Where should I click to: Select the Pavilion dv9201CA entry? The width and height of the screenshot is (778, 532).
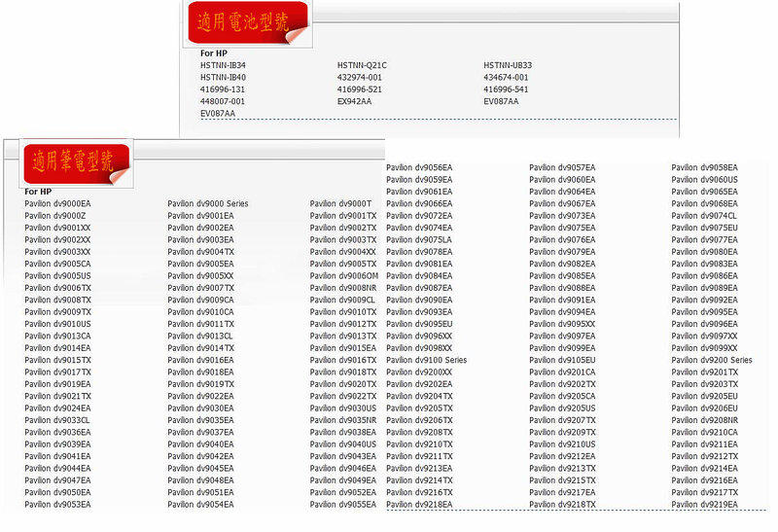tap(562, 372)
